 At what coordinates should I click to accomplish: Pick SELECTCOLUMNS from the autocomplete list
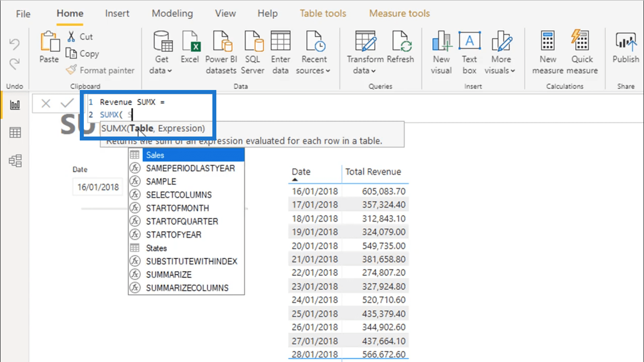186,195
